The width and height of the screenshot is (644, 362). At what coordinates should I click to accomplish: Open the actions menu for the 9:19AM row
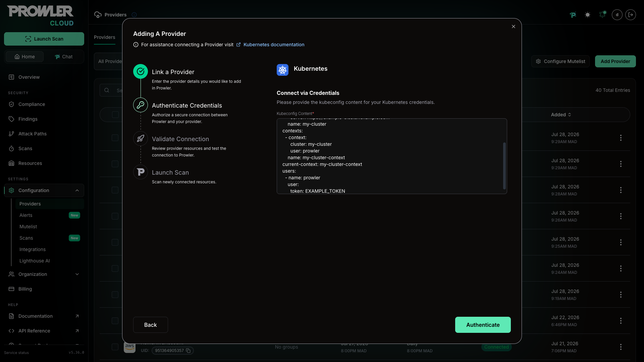621,295
